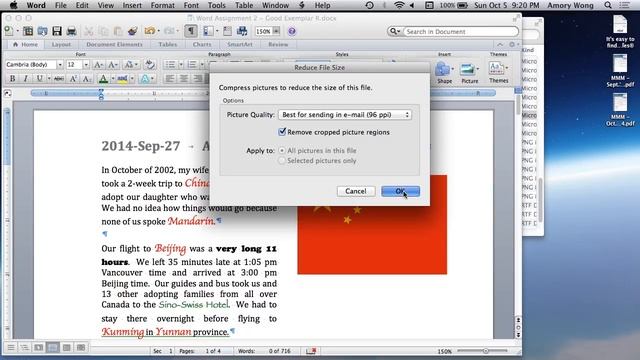
Task: Click the Print icon in toolbar
Action: point(71,31)
